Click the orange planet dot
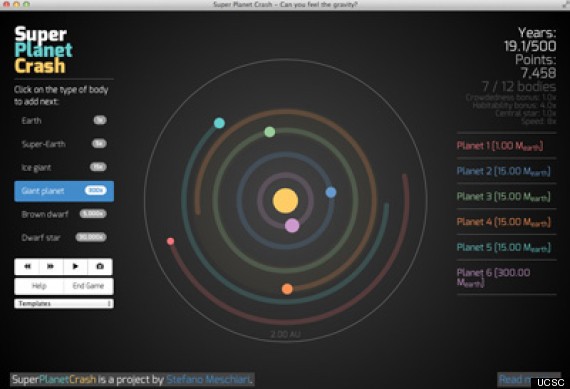Viewport: 570px width, 389px height. 287,289
